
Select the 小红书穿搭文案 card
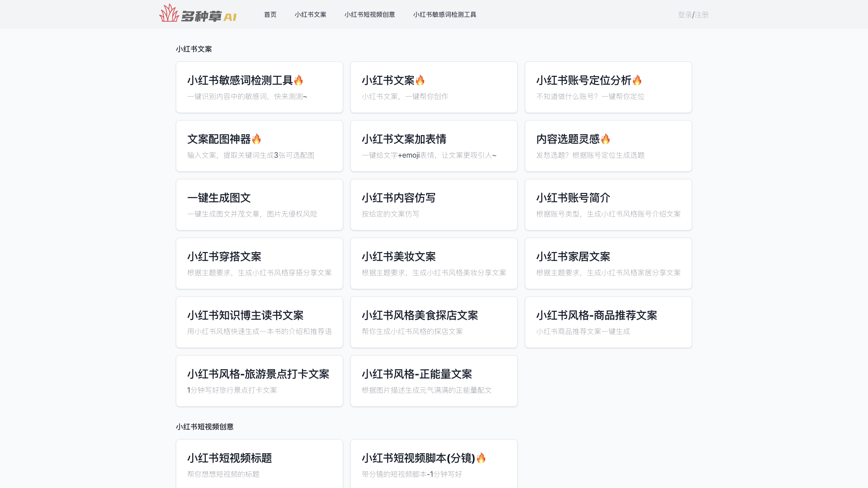point(259,263)
